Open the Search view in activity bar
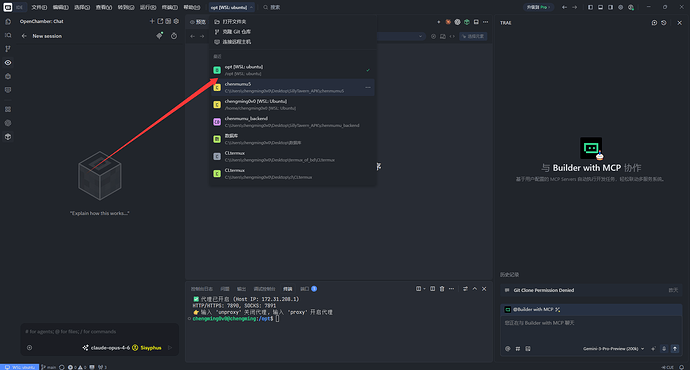The image size is (690, 370). click(x=8, y=35)
